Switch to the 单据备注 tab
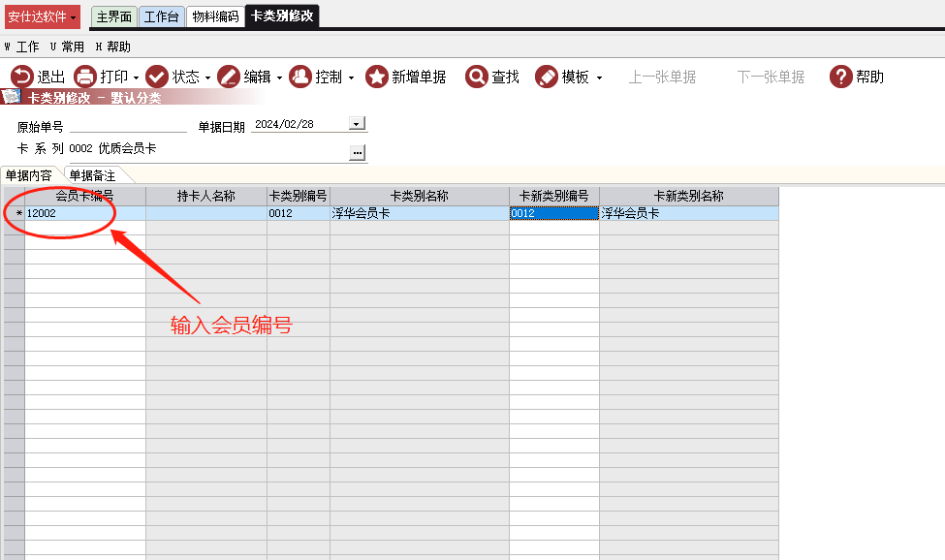The image size is (945, 560). tap(93, 175)
